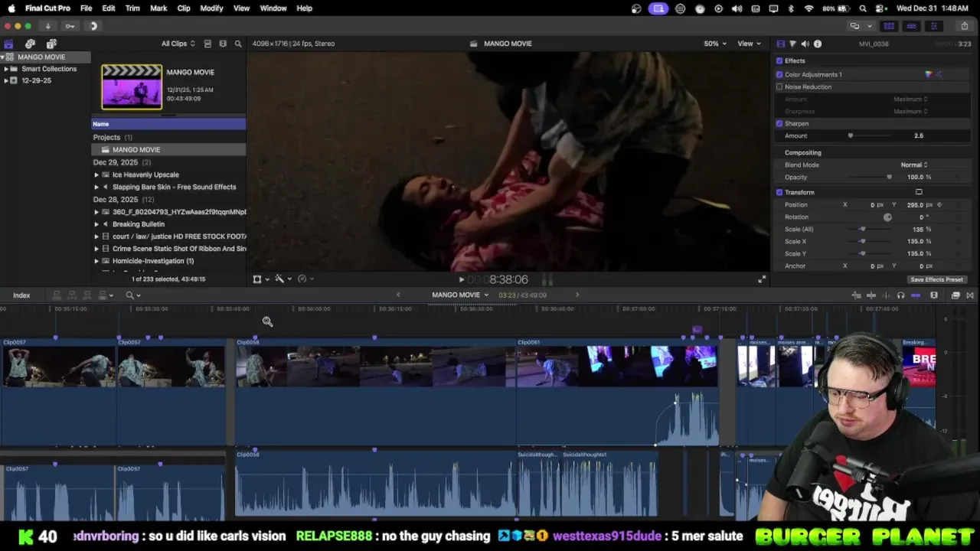Open the Color inspector tab
The width and height of the screenshot is (980, 551).
click(x=792, y=44)
